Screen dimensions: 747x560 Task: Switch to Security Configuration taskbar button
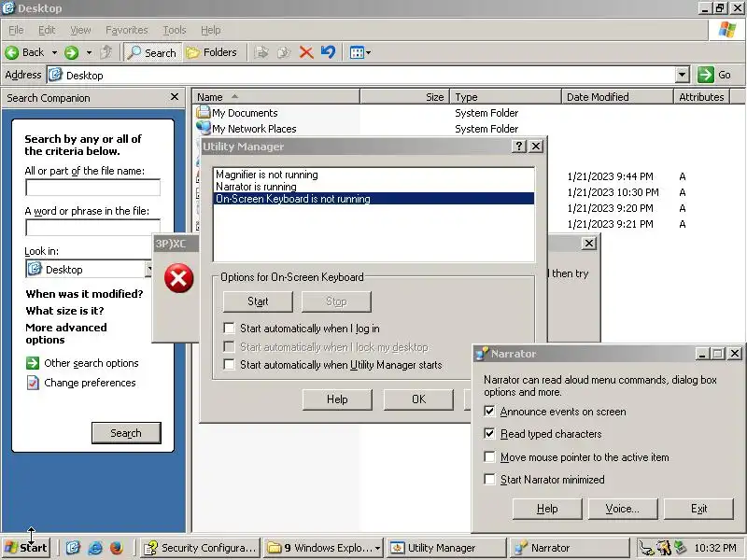coord(201,548)
